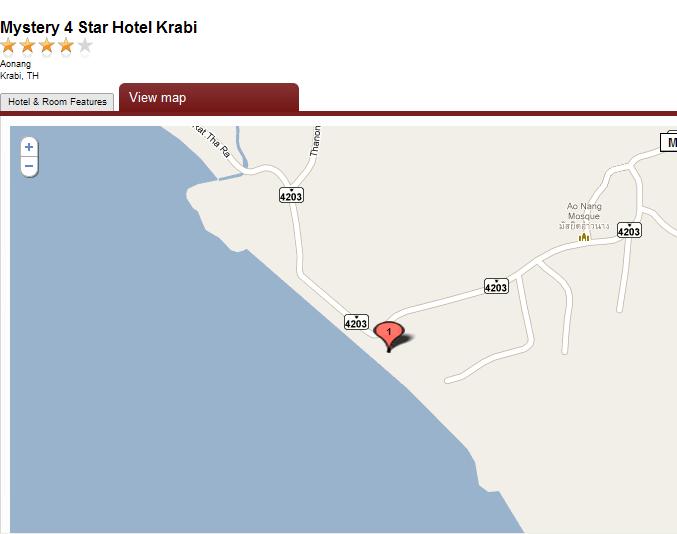Click the Mystery 4 Star Hotel Krabi title
This screenshot has height=534, width=677.
[98, 27]
